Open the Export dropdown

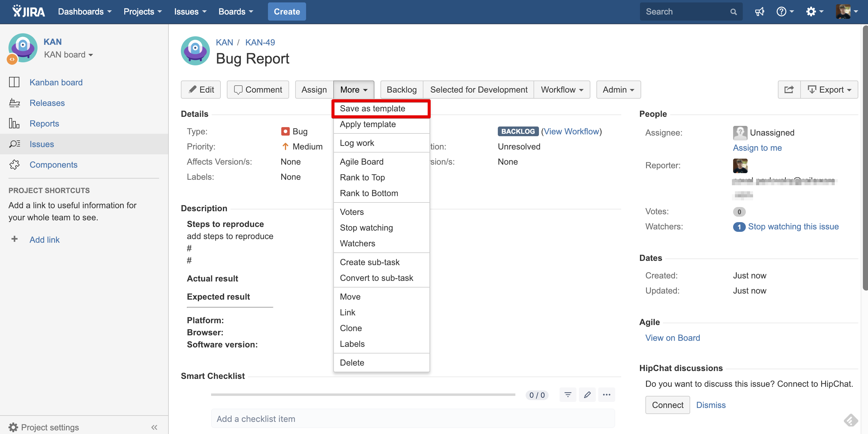pyautogui.click(x=829, y=90)
